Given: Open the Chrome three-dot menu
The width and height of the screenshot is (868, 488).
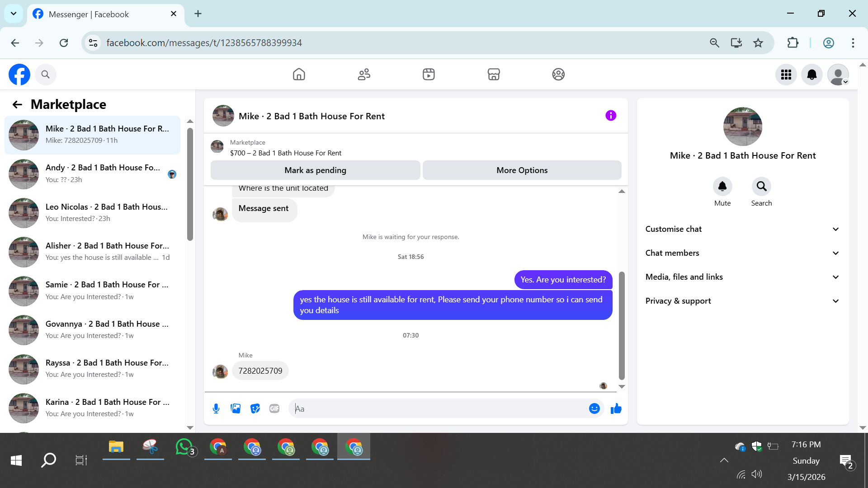Looking at the screenshot, I should click(x=853, y=43).
